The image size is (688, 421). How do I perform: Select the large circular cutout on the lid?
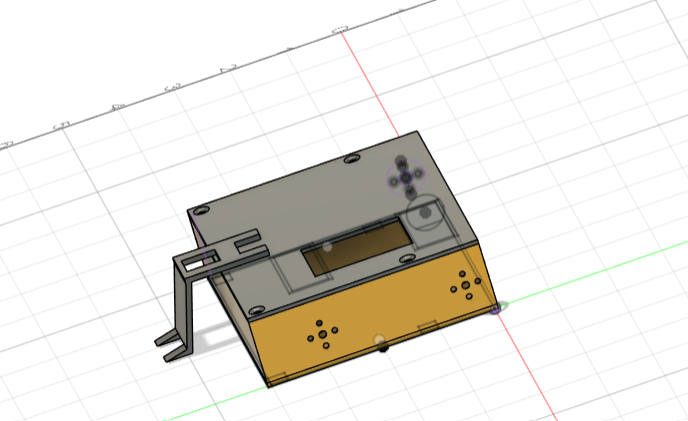coord(424,213)
